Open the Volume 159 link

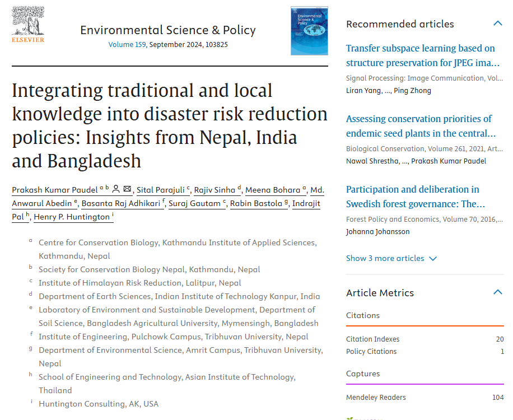[127, 44]
